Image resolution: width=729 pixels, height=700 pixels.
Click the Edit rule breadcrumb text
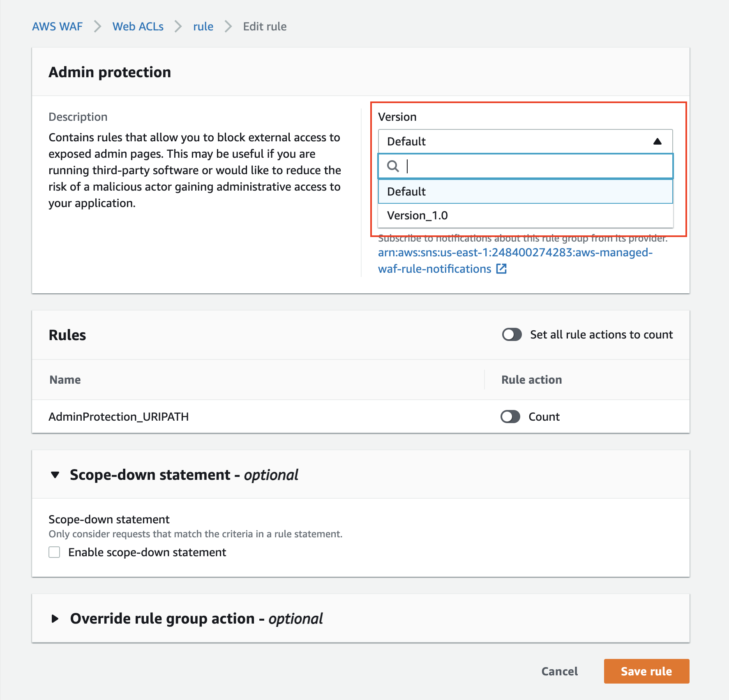[x=265, y=27]
